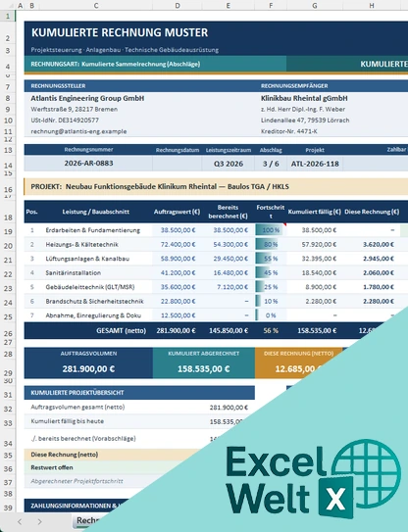Click the title KUMULIERTE RECHNUNG MUSTER

pyautogui.click(x=120, y=32)
